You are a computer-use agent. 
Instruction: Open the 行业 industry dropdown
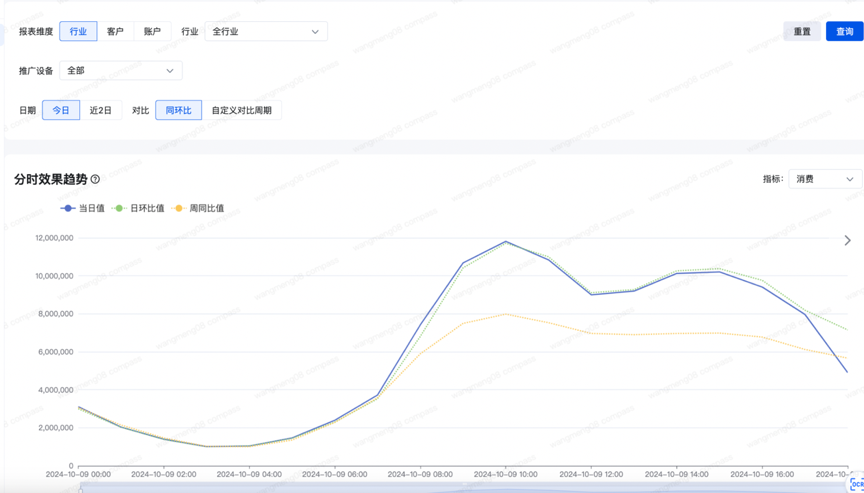coord(265,32)
